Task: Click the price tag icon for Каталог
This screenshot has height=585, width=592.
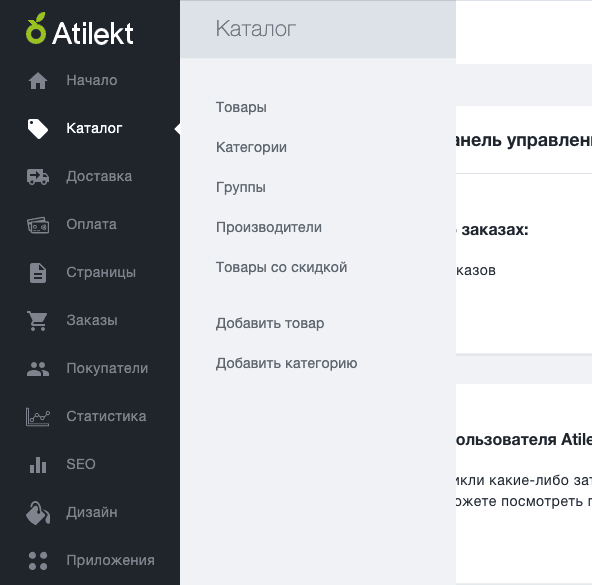Action: (38, 129)
